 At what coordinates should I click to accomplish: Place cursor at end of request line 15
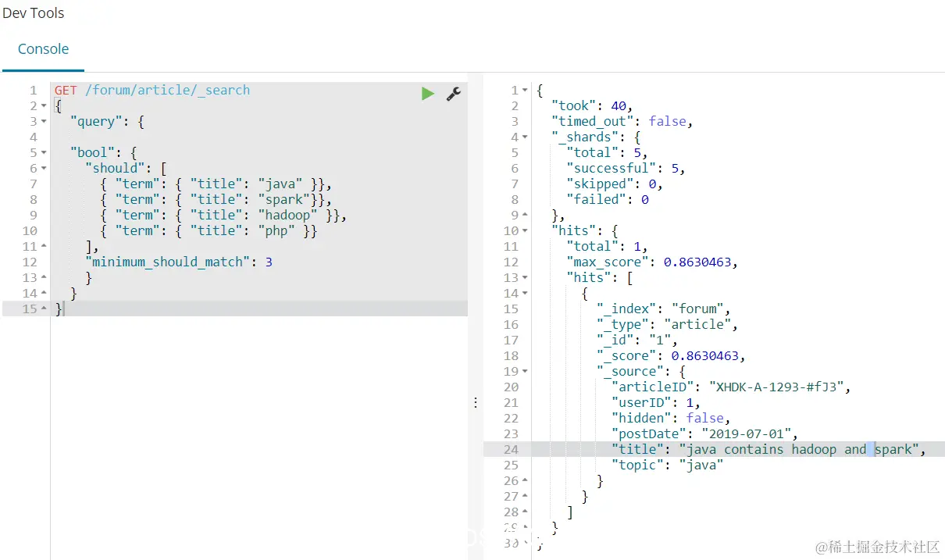pyautogui.click(x=63, y=309)
